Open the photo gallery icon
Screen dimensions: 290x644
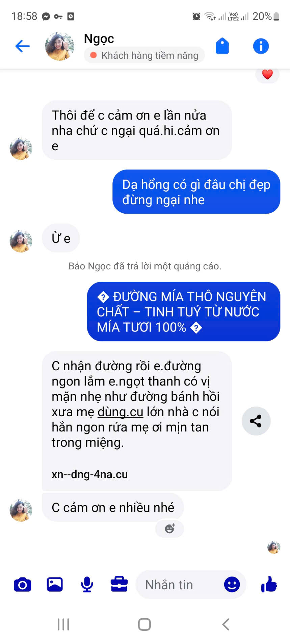pos(55,585)
